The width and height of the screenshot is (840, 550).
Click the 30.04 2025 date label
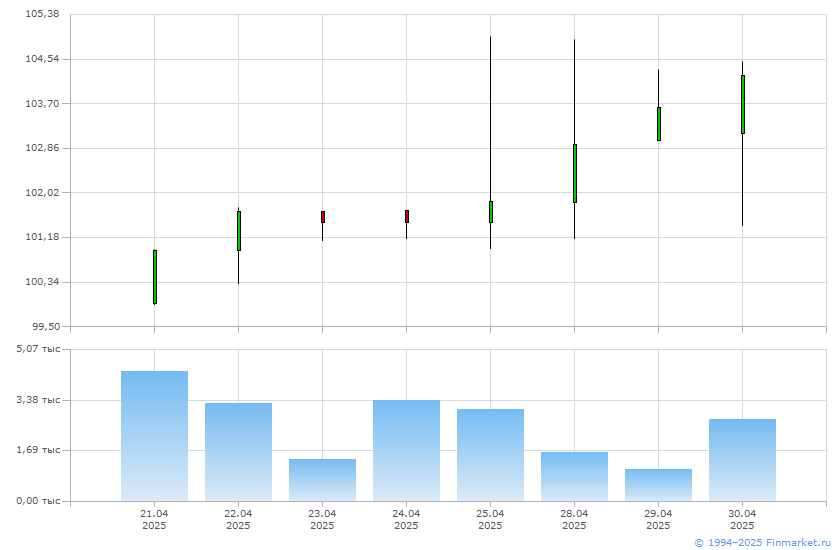click(742, 519)
